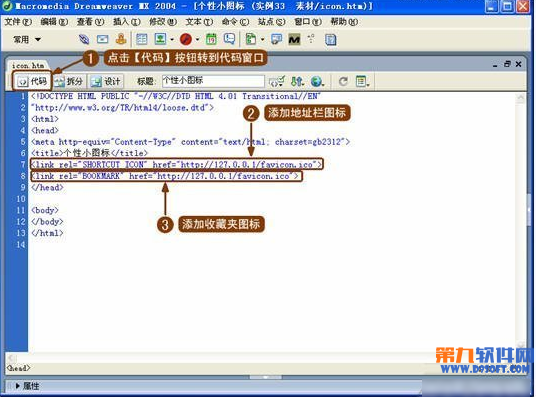The height and width of the screenshot is (397, 536).
Task: Click the browser check errors icon
Action: (277, 81)
